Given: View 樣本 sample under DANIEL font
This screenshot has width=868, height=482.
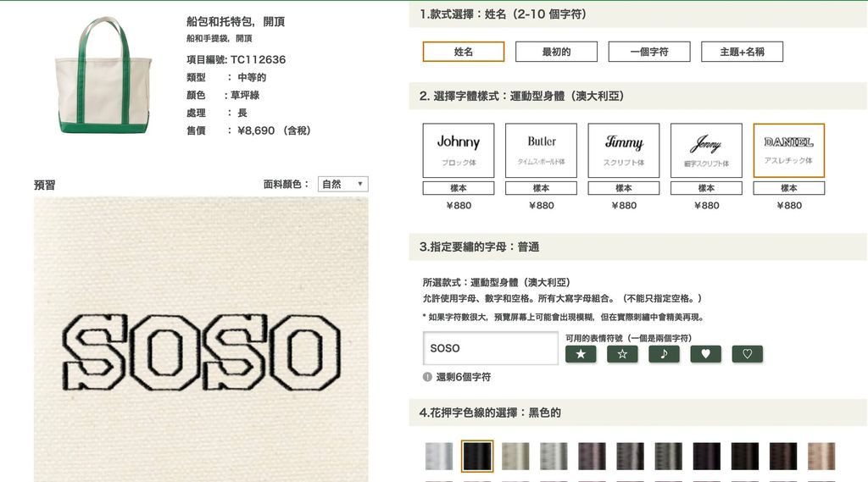Looking at the screenshot, I should pyautogui.click(x=788, y=188).
